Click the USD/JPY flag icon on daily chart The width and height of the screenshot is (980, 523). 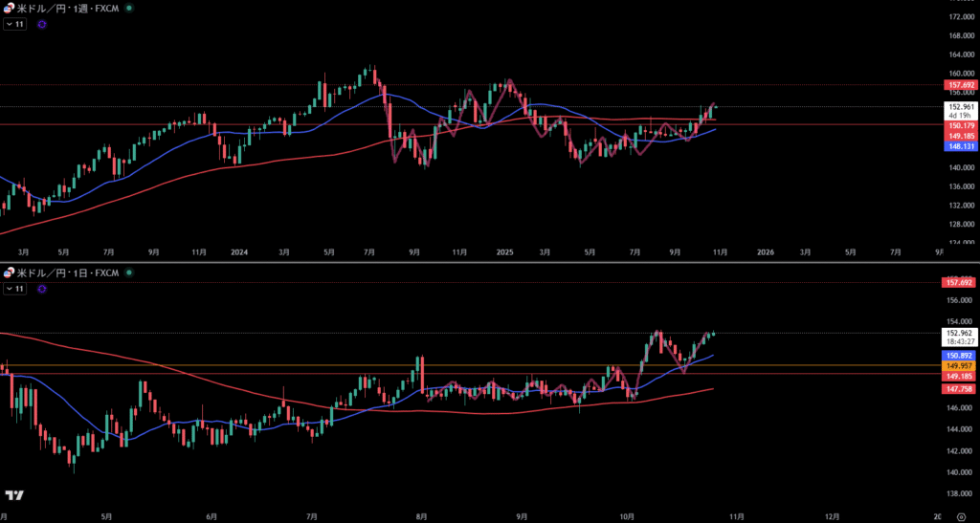(x=10, y=273)
